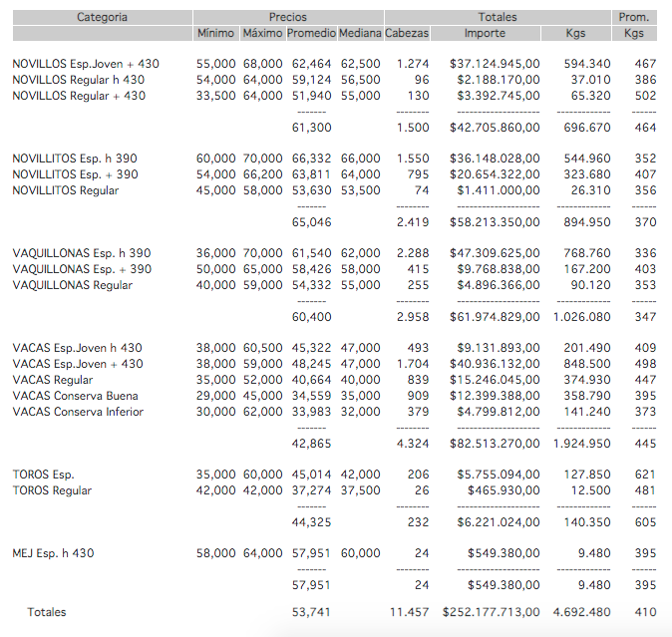This screenshot has width=672, height=637.
Task: Select the Cabezas column header
Action: click(407, 33)
